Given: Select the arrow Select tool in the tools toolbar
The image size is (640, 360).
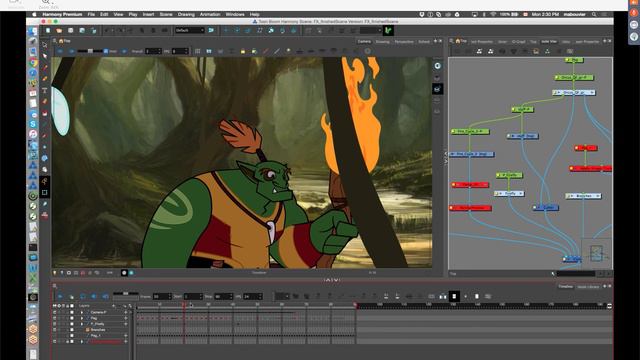Looking at the screenshot, I should [44, 44].
